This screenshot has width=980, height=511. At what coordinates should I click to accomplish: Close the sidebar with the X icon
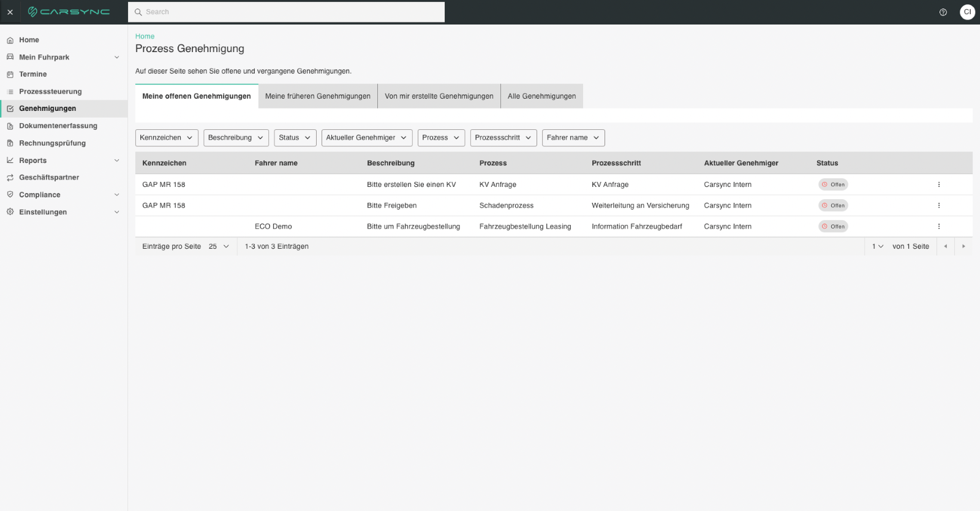[x=10, y=12]
